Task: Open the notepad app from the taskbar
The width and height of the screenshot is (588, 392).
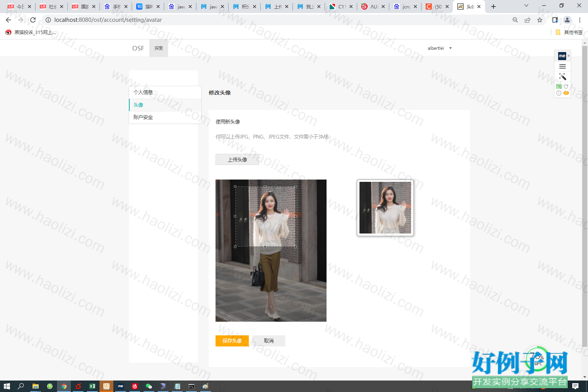Action: 177,386
